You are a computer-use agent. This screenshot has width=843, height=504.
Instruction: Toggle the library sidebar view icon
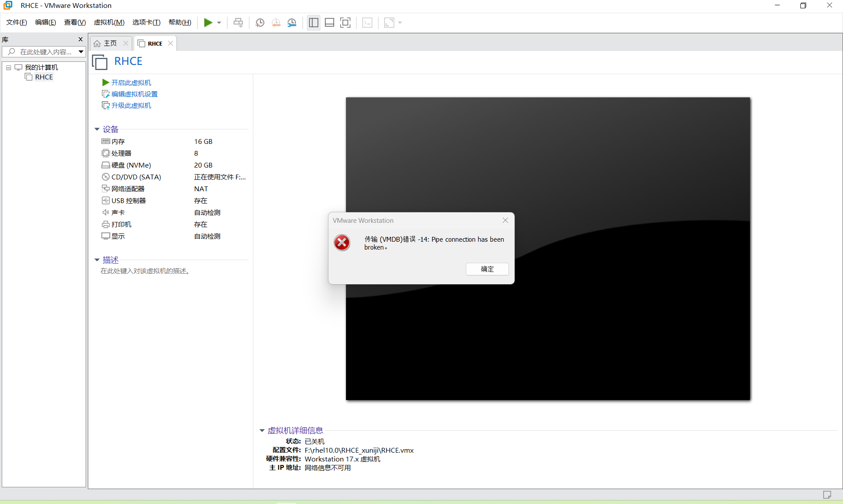coord(313,22)
